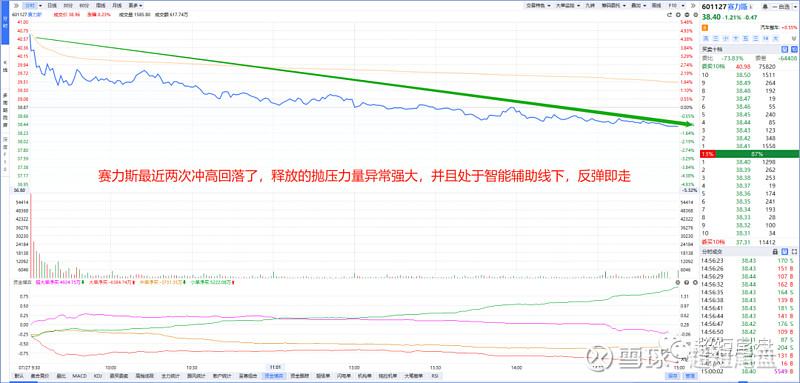Click the share arrow icon above chart

pyautogui.click(x=669, y=15)
